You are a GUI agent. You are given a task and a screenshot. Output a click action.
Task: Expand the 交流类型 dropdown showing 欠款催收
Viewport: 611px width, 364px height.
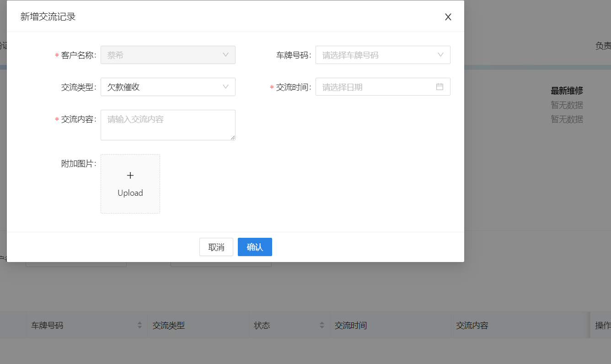pos(168,87)
